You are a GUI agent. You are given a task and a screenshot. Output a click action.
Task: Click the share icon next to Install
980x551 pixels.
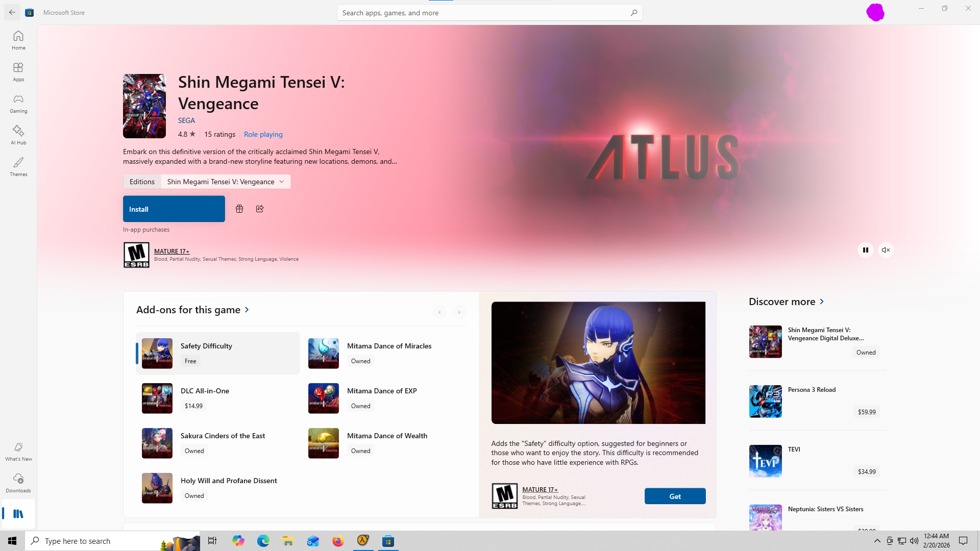point(260,209)
